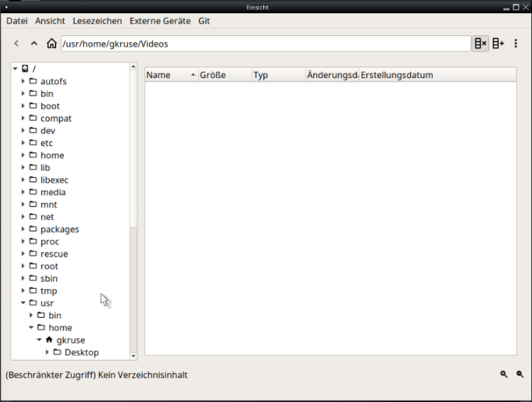Expand the Desktop folder
This screenshot has width=532, height=402.
(x=47, y=352)
